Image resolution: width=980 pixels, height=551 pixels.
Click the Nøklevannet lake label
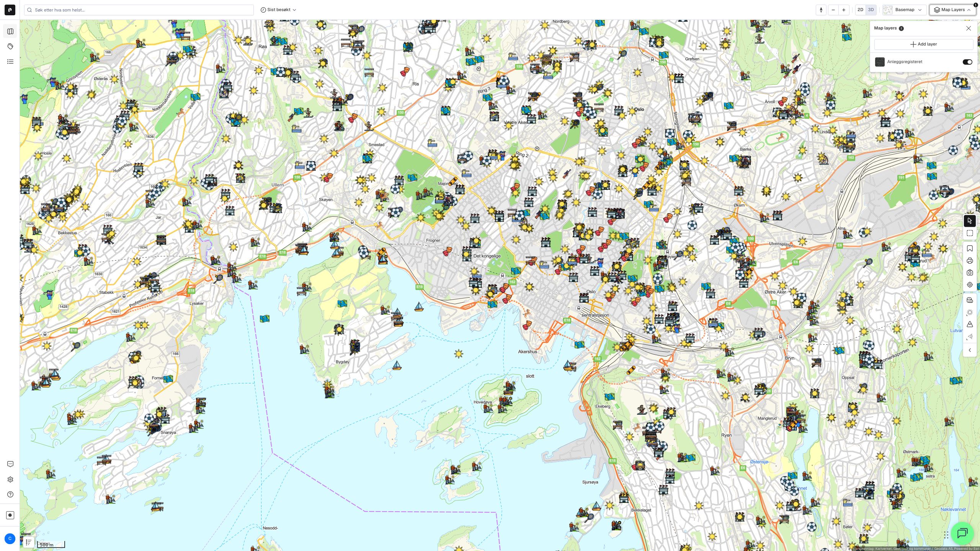click(x=953, y=510)
